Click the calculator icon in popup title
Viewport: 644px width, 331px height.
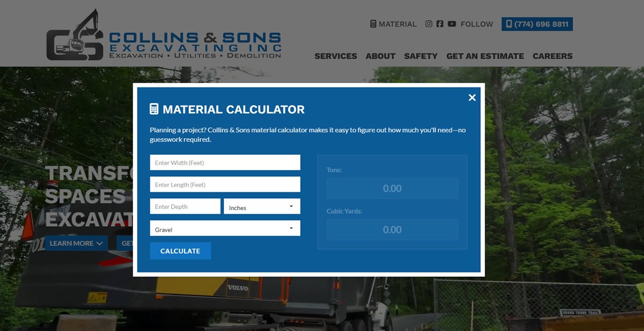pos(154,109)
